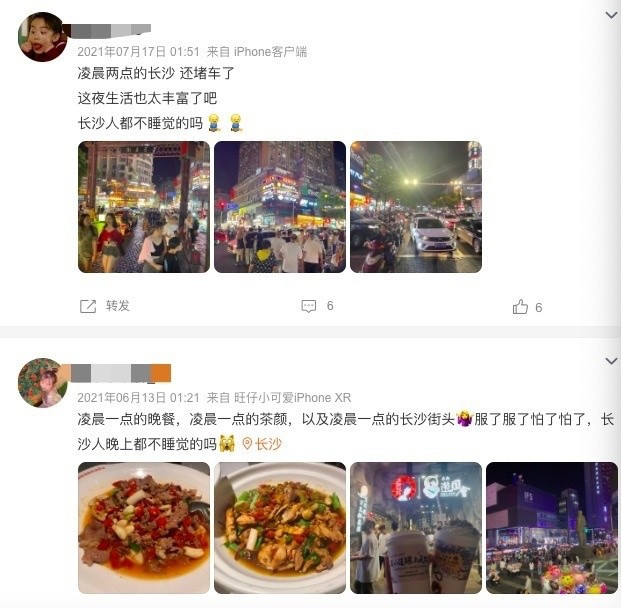Like the first post with thumbs-up icon
The image size is (622, 608).
(x=520, y=307)
